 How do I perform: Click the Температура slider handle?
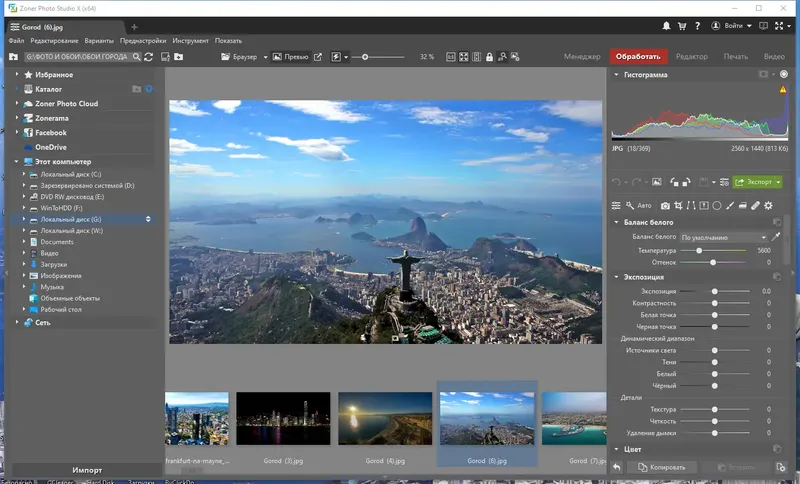pos(698,250)
